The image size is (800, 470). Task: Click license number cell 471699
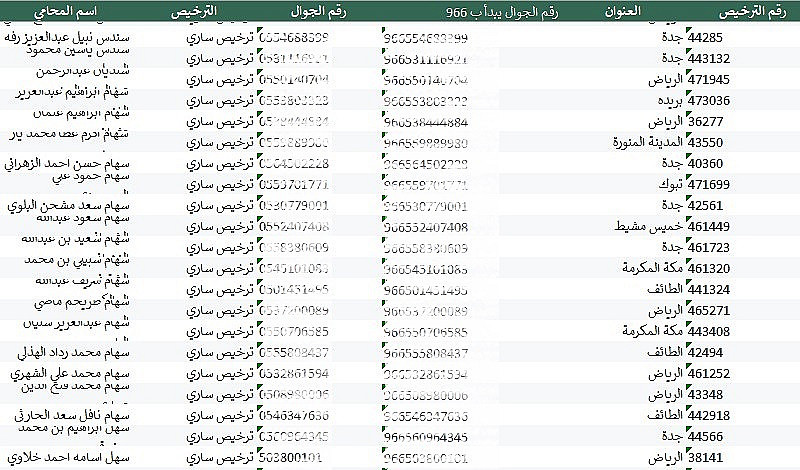[x=709, y=184]
